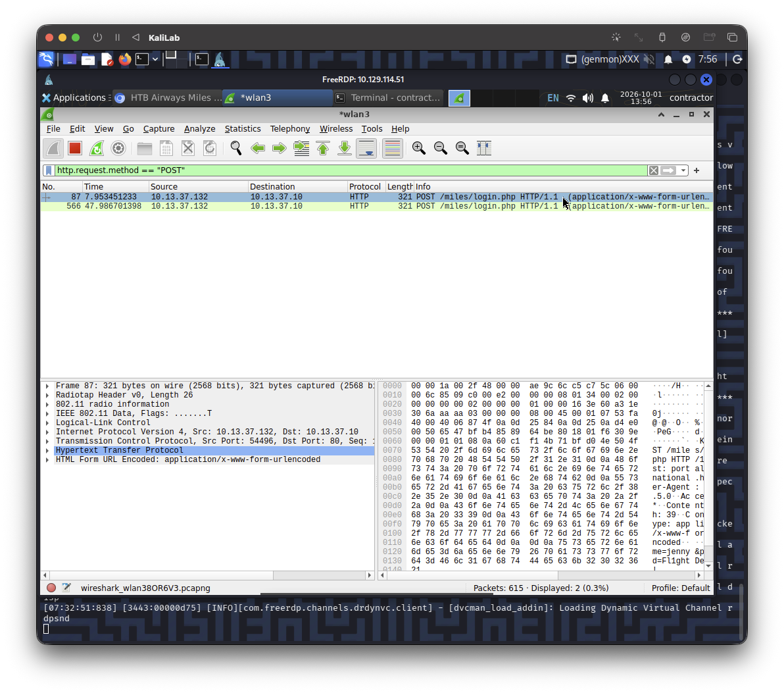Expand Internet Protocol Version 4 details
784x693 pixels.
(47, 432)
